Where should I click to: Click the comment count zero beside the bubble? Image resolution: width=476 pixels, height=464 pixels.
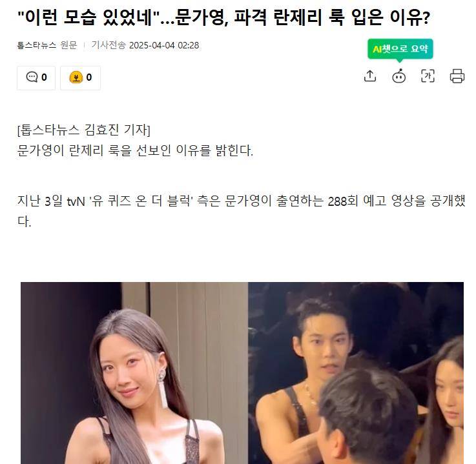point(44,77)
